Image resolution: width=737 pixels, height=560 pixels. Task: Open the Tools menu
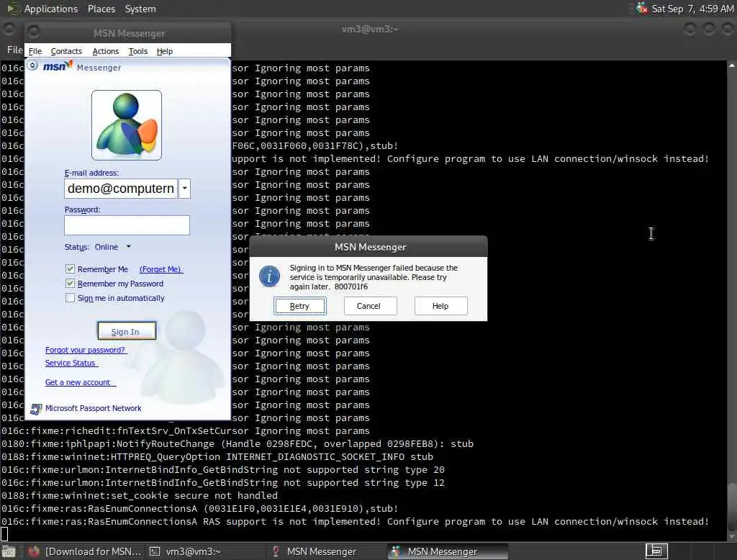(x=138, y=51)
